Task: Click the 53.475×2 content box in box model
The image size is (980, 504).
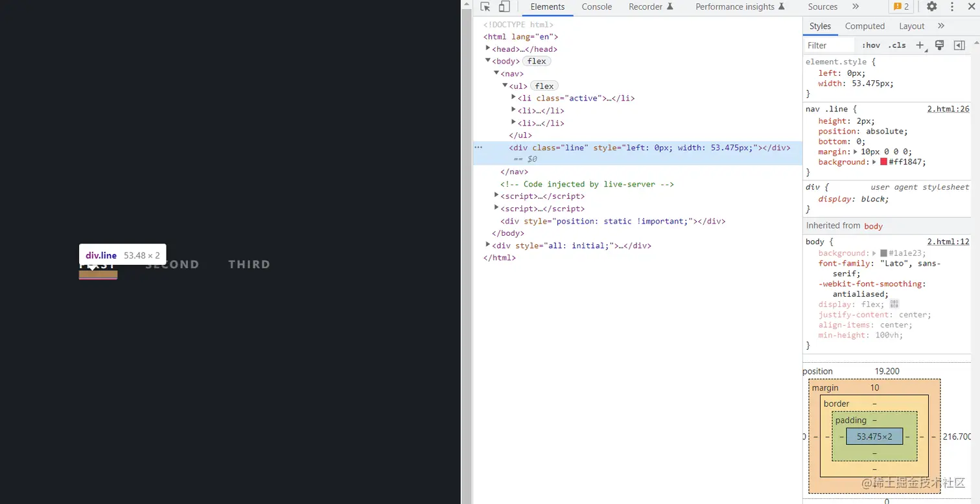Action: (x=874, y=437)
